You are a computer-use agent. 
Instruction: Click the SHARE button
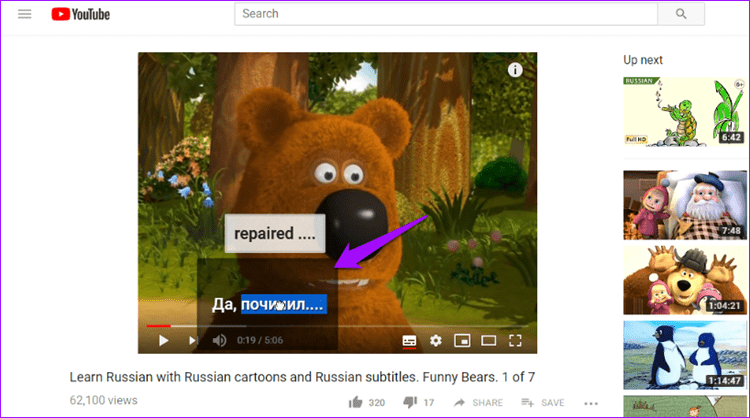pos(478,403)
